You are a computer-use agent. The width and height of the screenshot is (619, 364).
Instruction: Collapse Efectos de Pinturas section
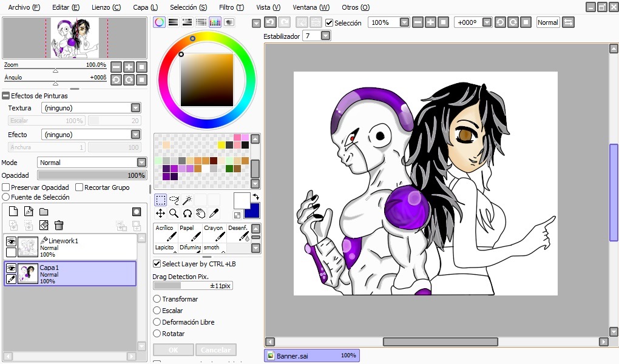tap(5, 95)
